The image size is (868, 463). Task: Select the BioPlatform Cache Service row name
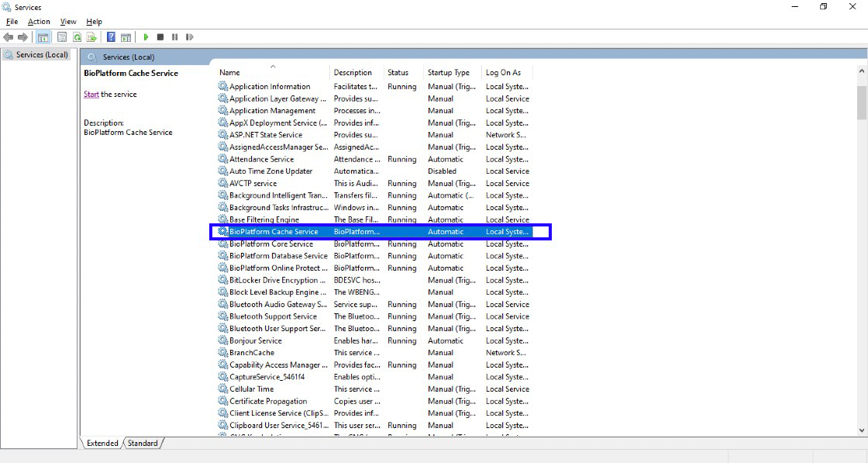click(274, 231)
